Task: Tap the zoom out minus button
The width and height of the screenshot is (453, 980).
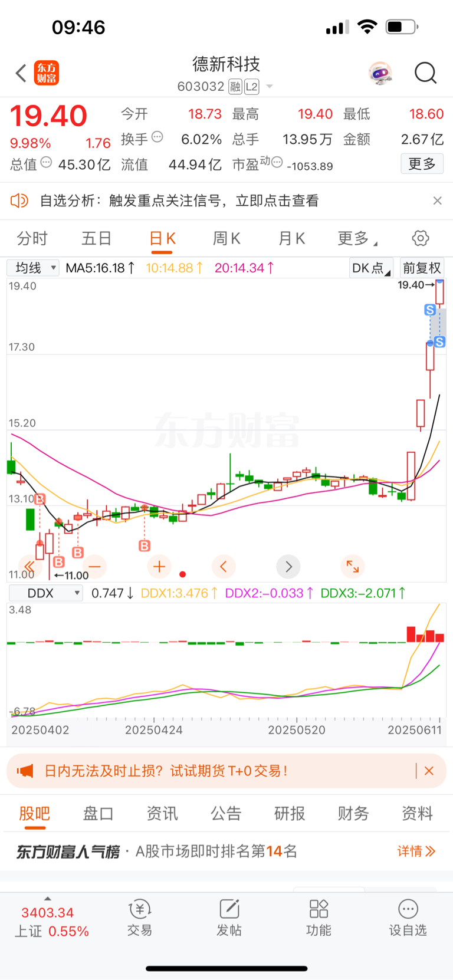Action: pyautogui.click(x=94, y=567)
